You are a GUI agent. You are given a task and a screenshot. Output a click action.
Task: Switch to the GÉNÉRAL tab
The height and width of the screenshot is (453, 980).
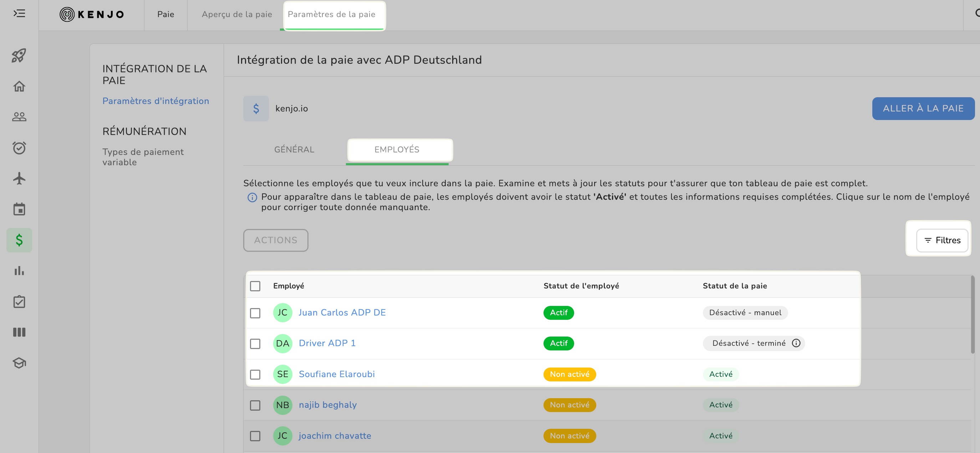[x=294, y=149]
